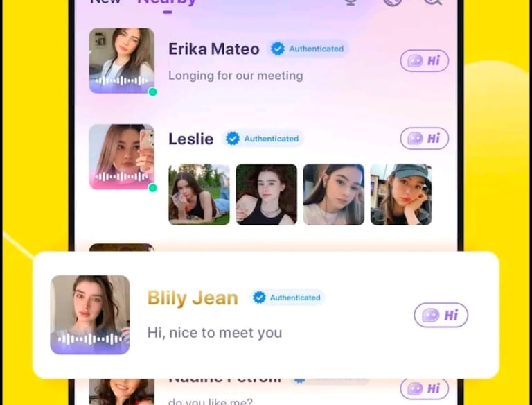Open Leslie's photo wearing green cap

click(401, 194)
